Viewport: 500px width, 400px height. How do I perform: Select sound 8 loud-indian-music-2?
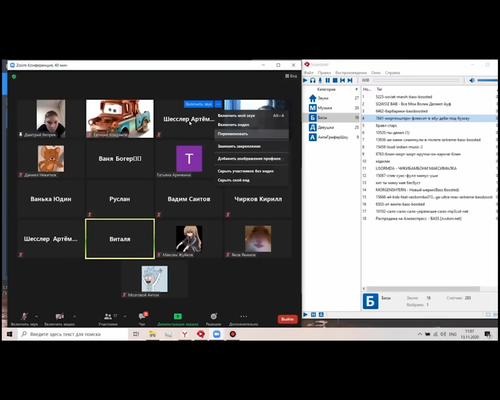[x=429, y=147]
